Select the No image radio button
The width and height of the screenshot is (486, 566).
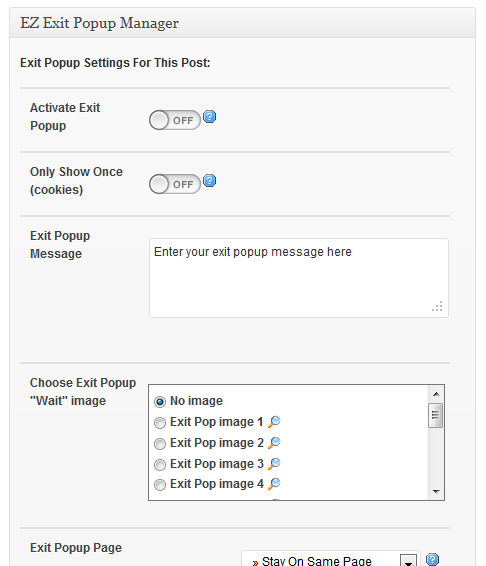(x=160, y=402)
